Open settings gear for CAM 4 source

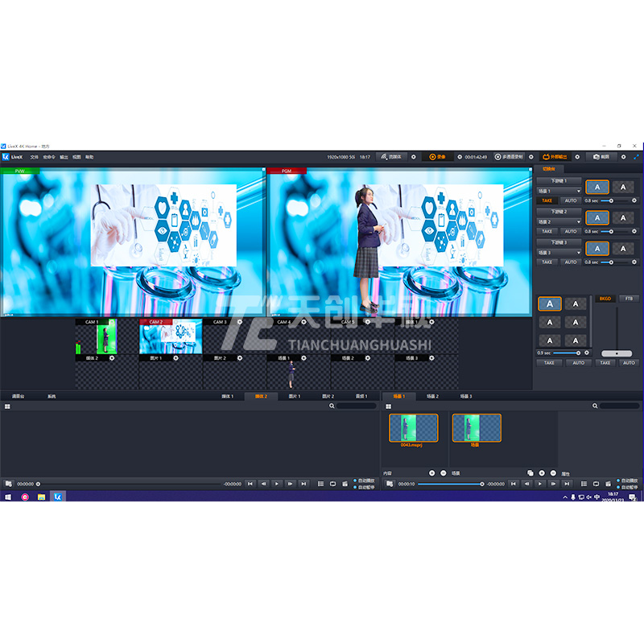pos(303,322)
